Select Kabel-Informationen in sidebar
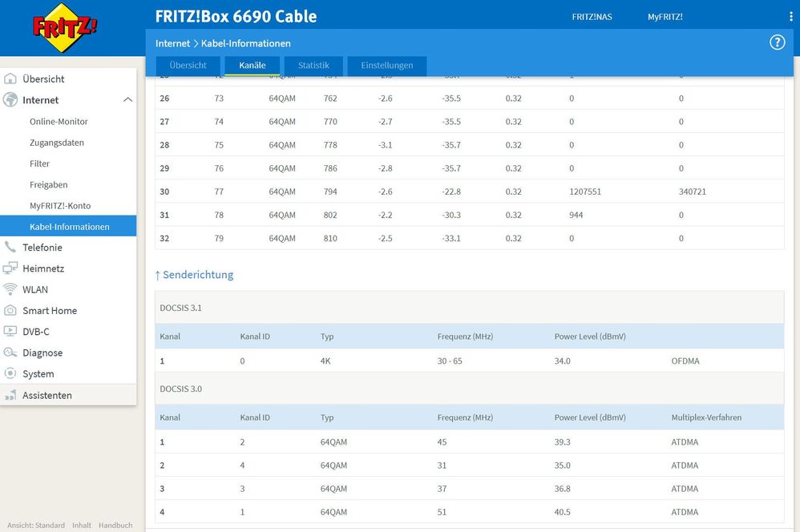This screenshot has height=532, width=800. (68, 226)
